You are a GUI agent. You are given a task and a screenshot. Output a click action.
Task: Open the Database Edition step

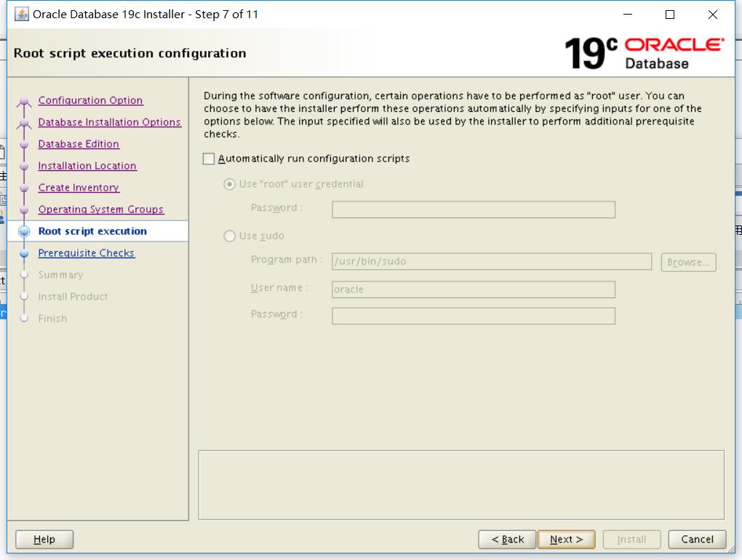[x=78, y=144]
